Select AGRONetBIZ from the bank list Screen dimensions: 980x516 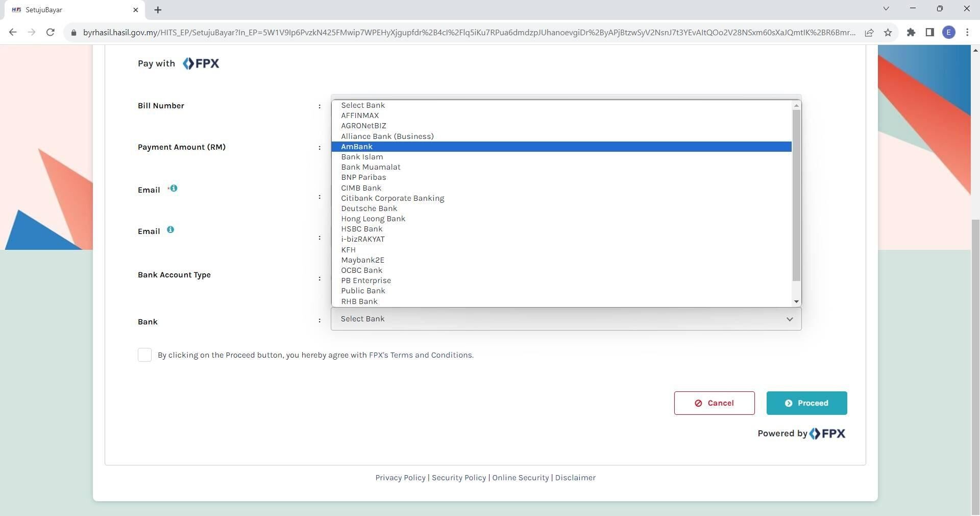(561, 126)
